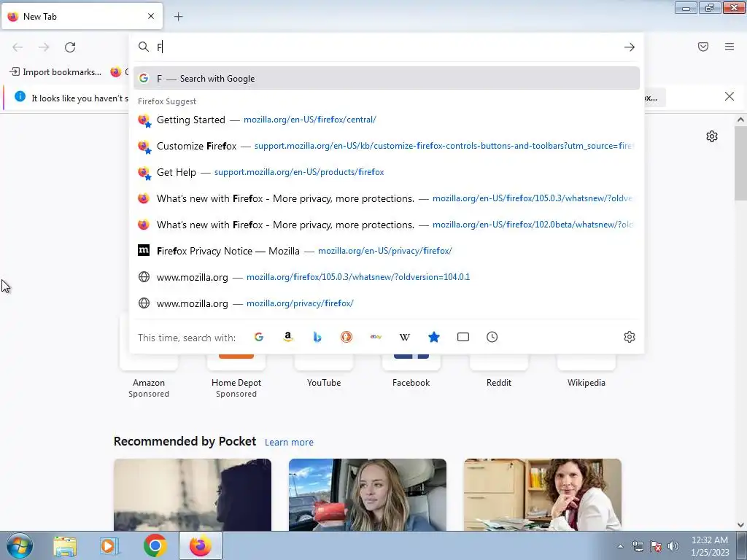Open Firefox Privacy Notice suggestion
This screenshot has width=747, height=560.
[387, 251]
